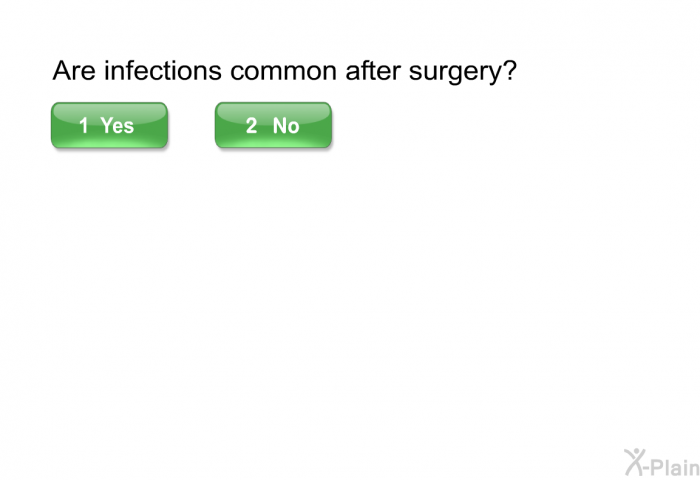Click the word Are starting the question
The width and height of the screenshot is (700, 480).
(x=75, y=72)
